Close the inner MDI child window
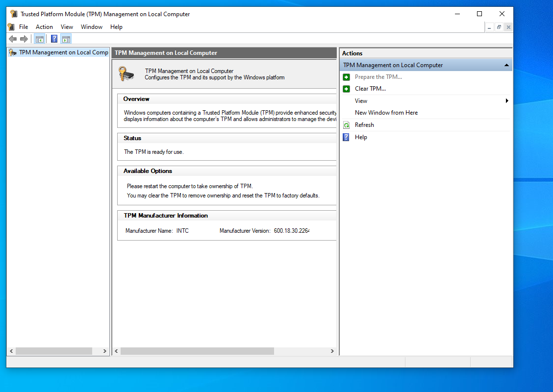553x392 pixels. 508,27
